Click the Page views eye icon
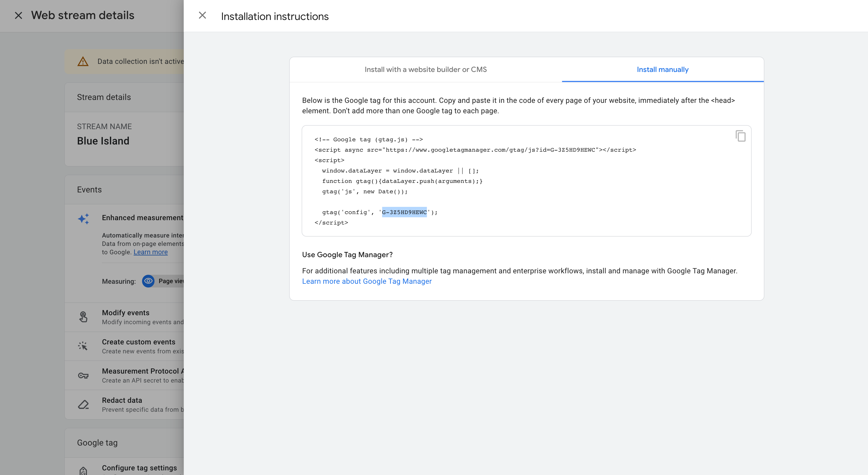 click(x=148, y=281)
